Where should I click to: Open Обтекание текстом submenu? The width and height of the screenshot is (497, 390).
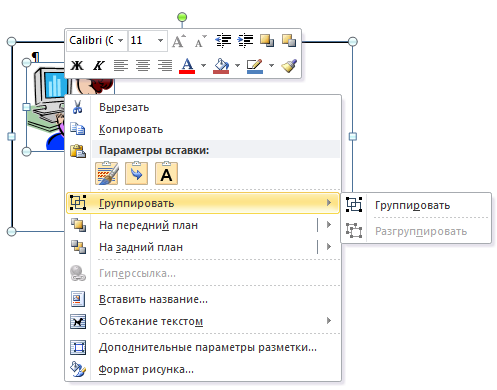pos(203,321)
